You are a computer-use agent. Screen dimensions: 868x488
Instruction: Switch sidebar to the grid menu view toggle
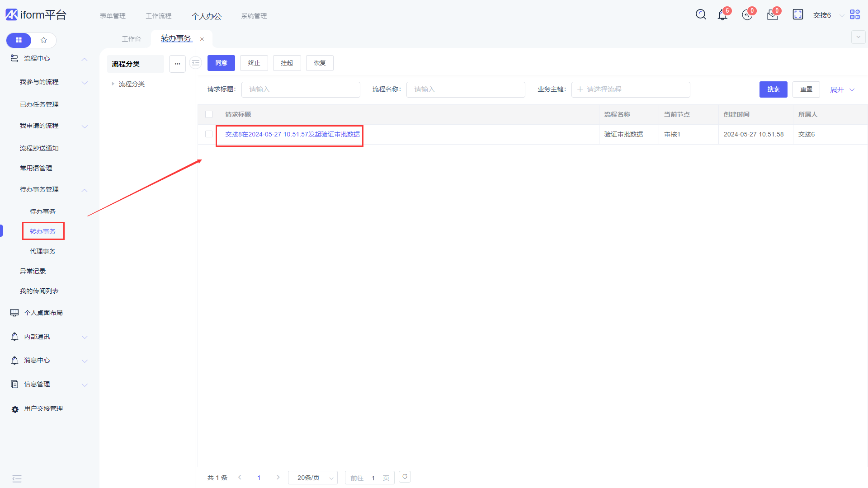tap(19, 40)
